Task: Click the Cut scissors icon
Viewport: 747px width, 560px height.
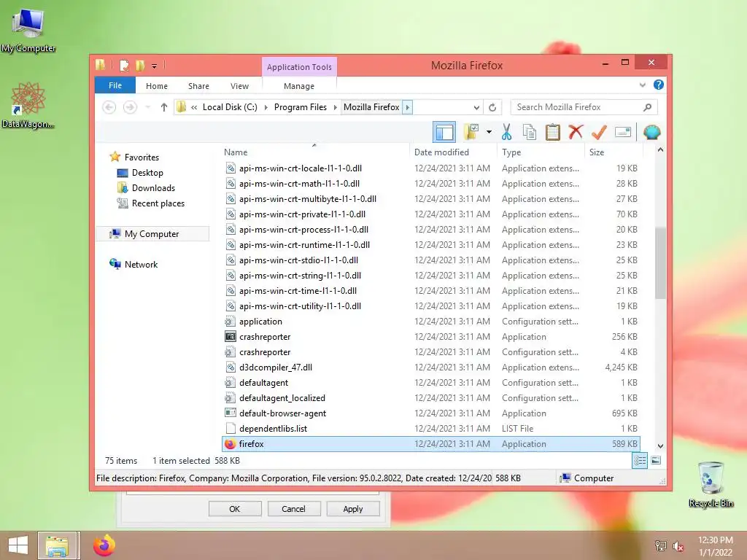Action: click(506, 132)
